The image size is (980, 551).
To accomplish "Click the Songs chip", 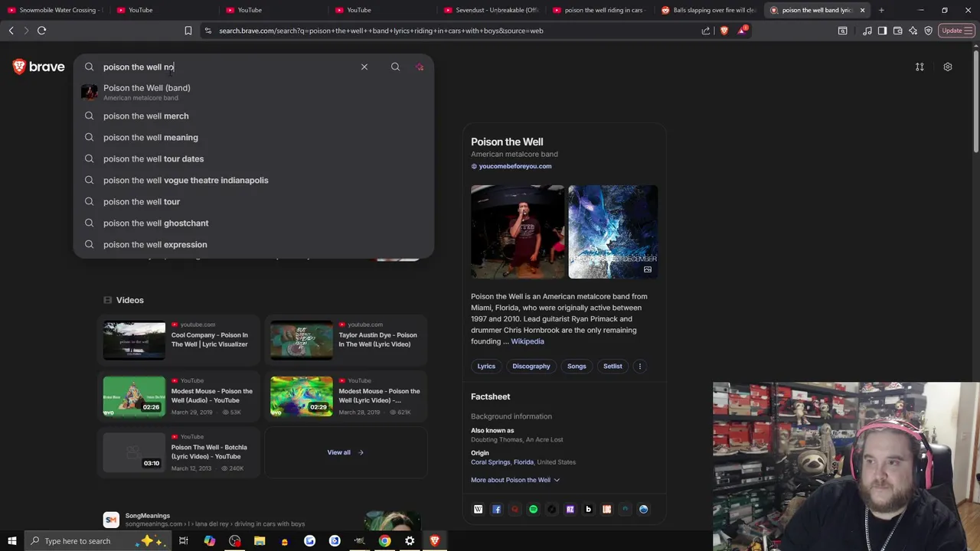I will (577, 366).
